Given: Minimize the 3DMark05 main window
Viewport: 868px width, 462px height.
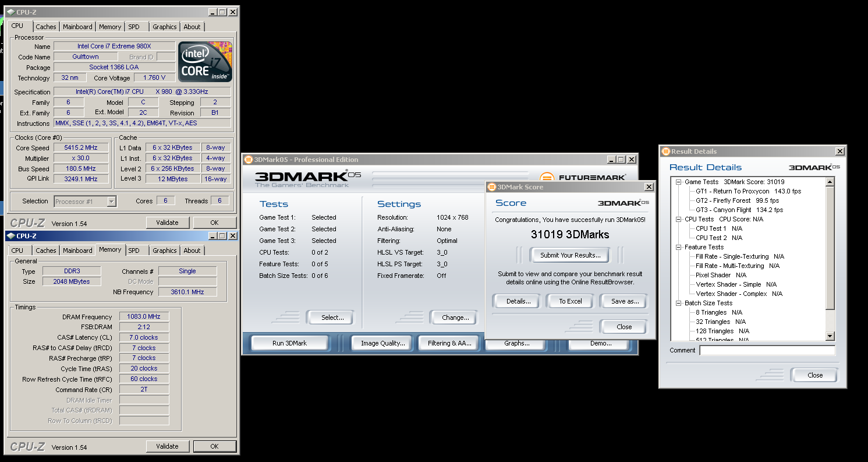Looking at the screenshot, I should tap(611, 160).
